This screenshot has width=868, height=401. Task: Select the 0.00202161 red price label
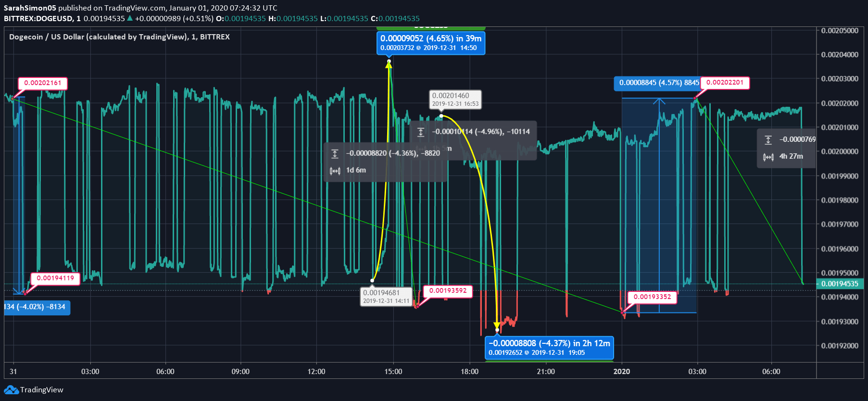[43, 83]
